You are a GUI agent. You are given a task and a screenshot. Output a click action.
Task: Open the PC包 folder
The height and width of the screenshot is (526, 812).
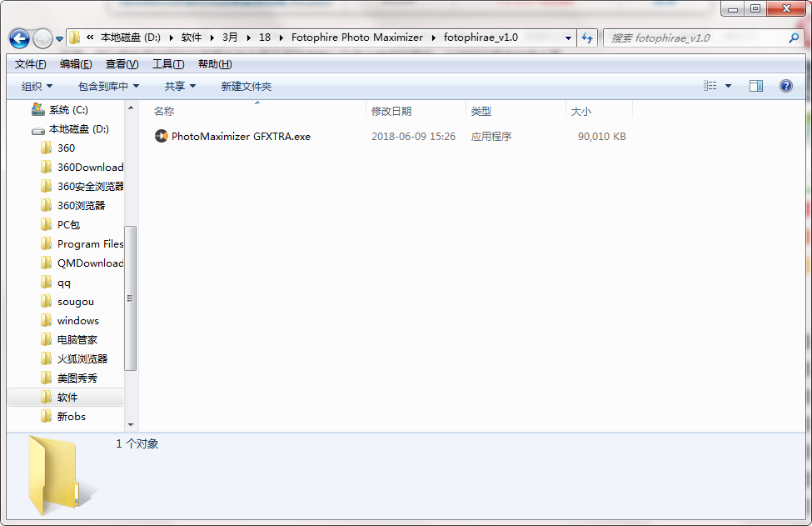pyautogui.click(x=68, y=225)
